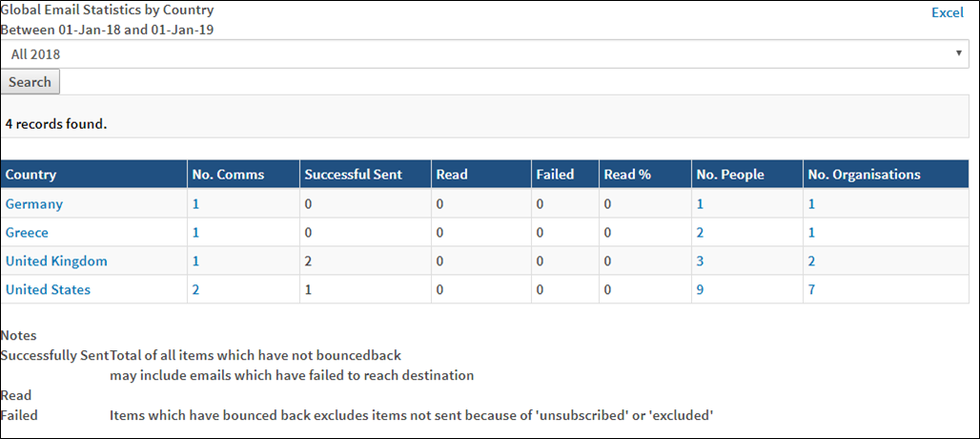Click United Kingdom's Successful Sent value 2
This screenshot has width=980, height=439.
308,261
